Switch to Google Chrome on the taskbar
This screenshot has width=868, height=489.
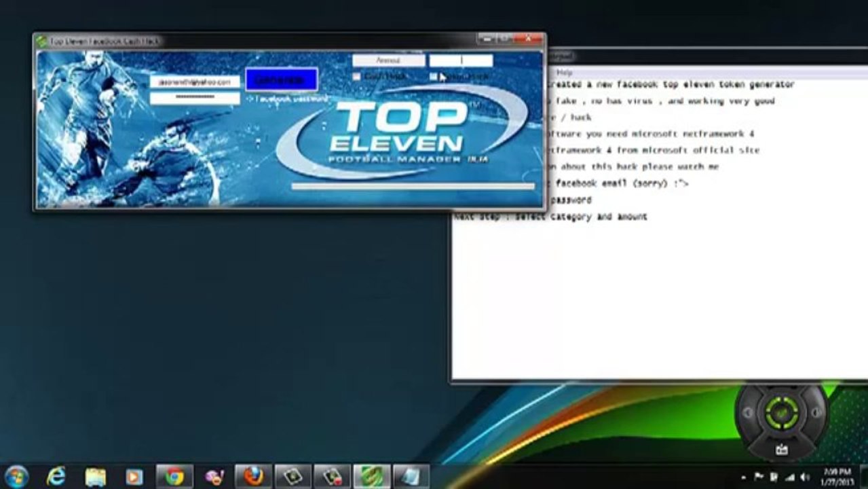coord(174,476)
